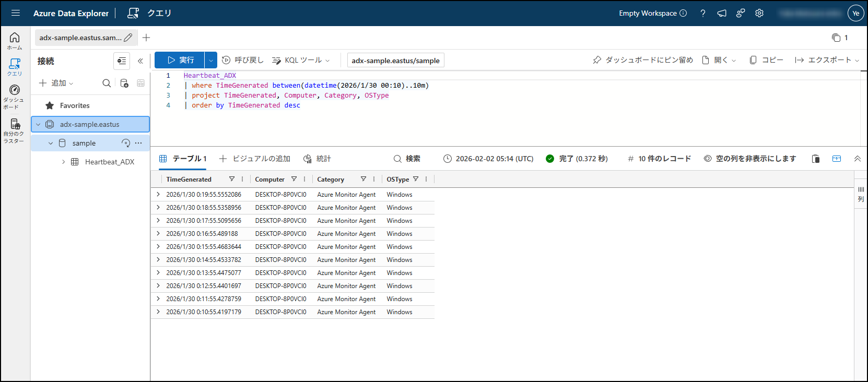Collapse the adx-sample.eastus cluster node

(x=38, y=124)
